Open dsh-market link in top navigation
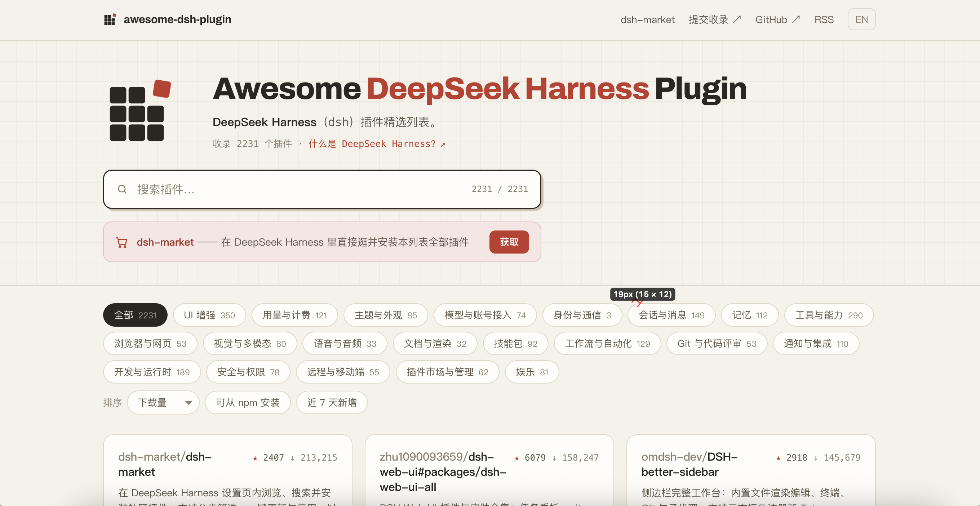 (x=647, y=19)
